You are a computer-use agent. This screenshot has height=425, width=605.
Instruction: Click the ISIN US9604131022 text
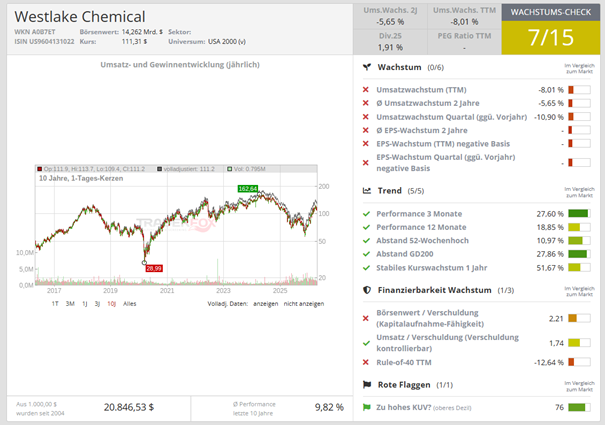pyautogui.click(x=44, y=41)
